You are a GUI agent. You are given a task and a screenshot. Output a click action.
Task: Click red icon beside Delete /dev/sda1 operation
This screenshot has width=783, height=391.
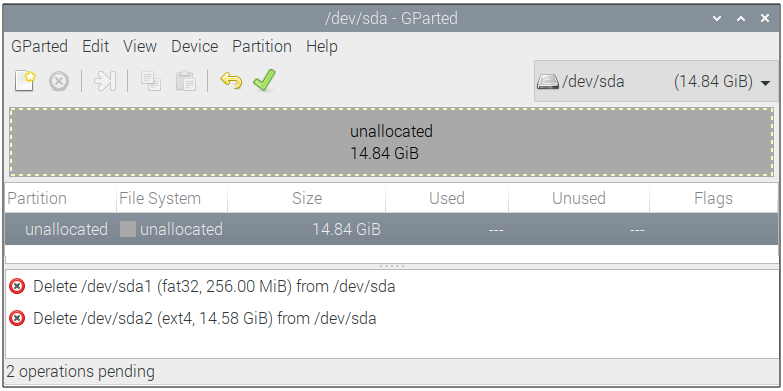coord(17,287)
